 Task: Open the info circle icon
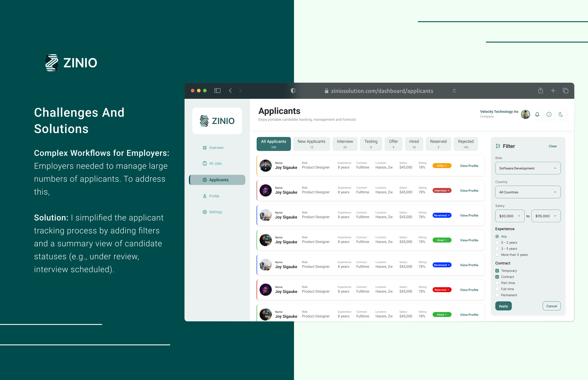pos(549,114)
